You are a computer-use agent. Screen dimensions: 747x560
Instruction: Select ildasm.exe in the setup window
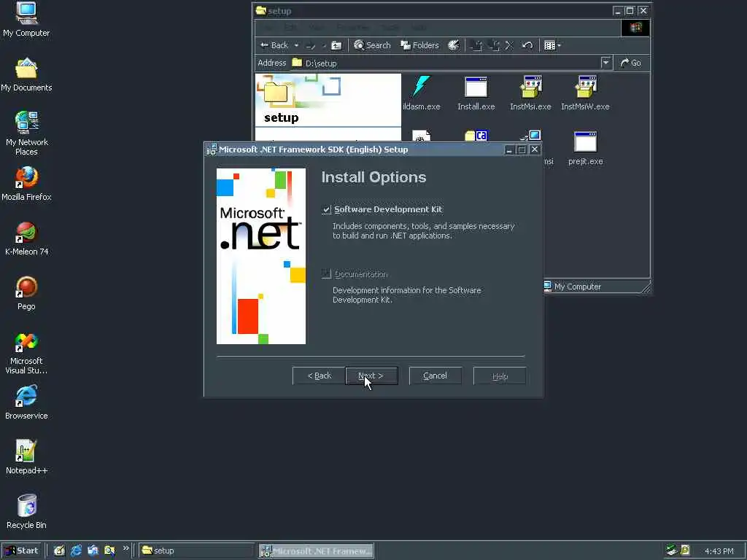[421, 93]
